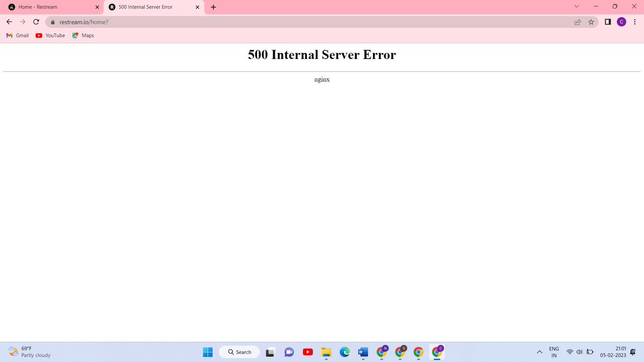The height and width of the screenshot is (362, 644).
Task: Reload the restream.io page
Action: (x=36, y=22)
